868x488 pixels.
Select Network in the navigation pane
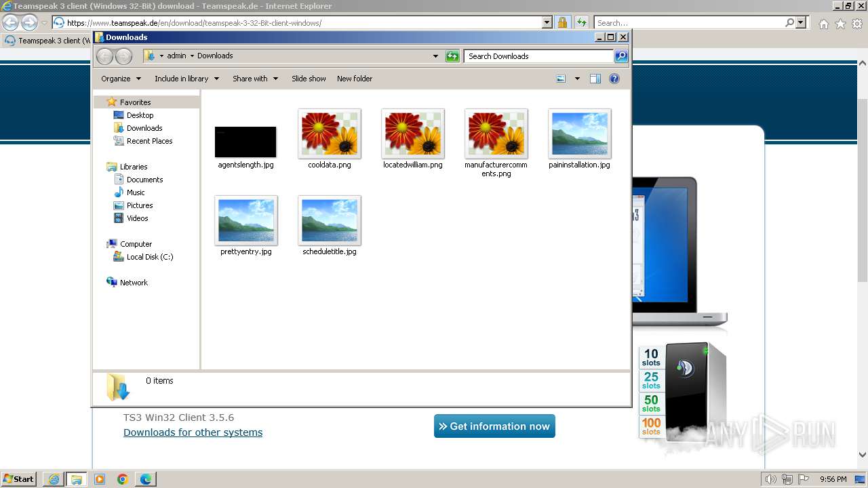(134, 283)
